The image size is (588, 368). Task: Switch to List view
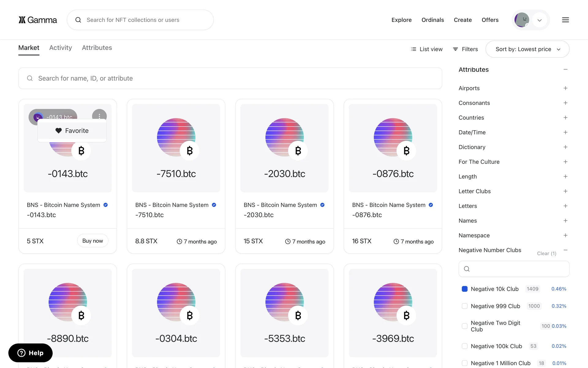(427, 49)
